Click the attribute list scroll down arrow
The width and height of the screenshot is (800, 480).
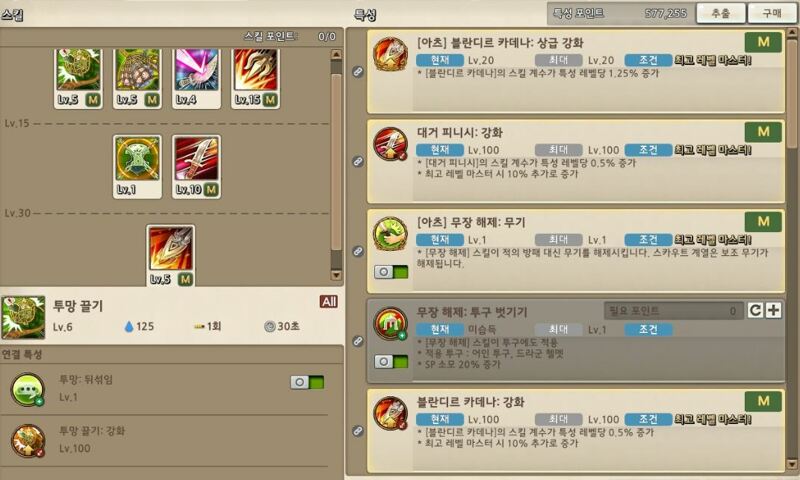tap(792, 464)
